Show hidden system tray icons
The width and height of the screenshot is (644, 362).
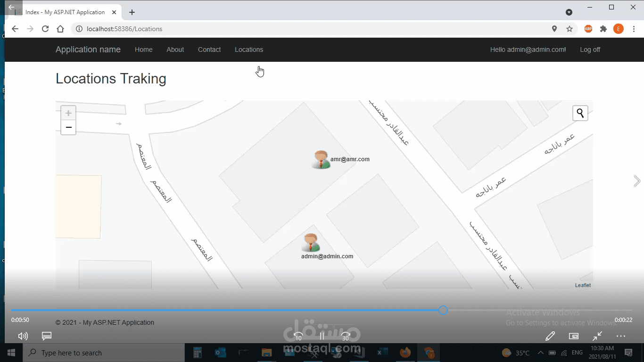point(540,353)
